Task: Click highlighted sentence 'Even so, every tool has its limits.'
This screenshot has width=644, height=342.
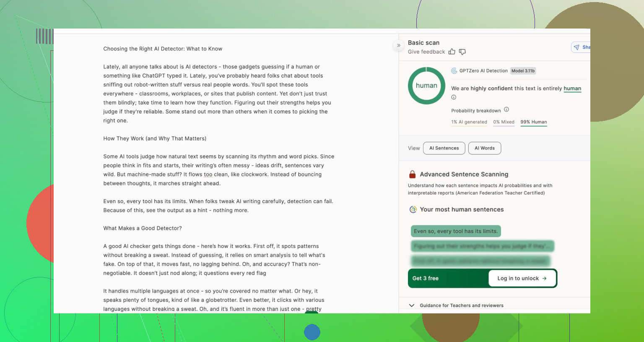Action: (x=456, y=231)
